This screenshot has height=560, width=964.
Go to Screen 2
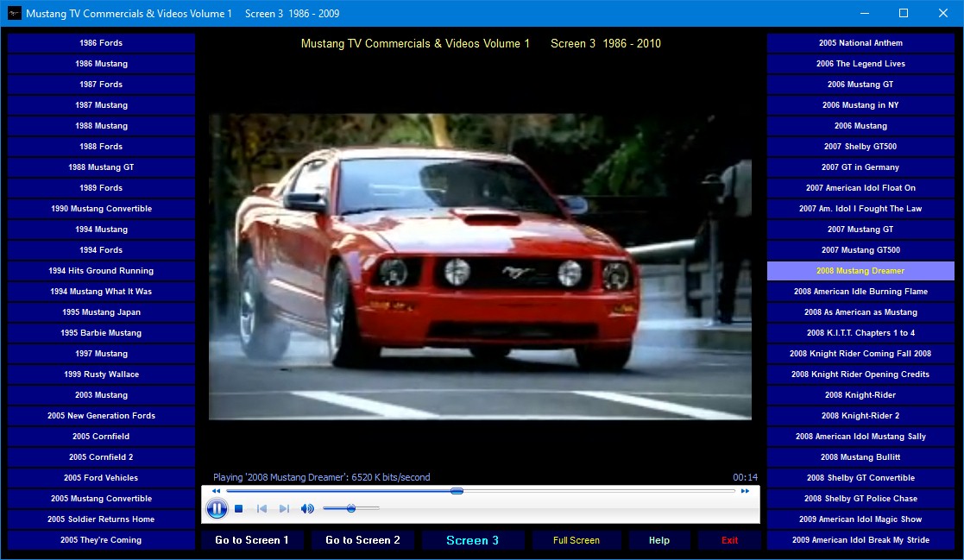362,540
